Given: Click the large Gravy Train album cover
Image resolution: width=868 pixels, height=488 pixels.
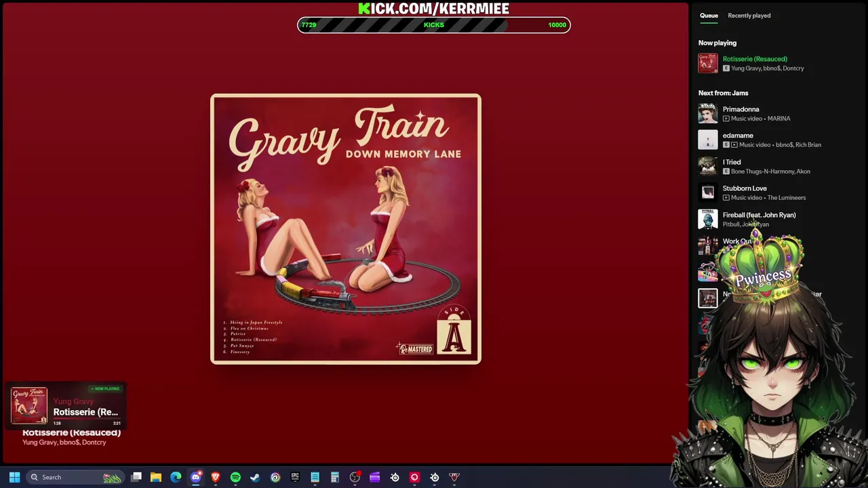Looking at the screenshot, I should 346,229.
